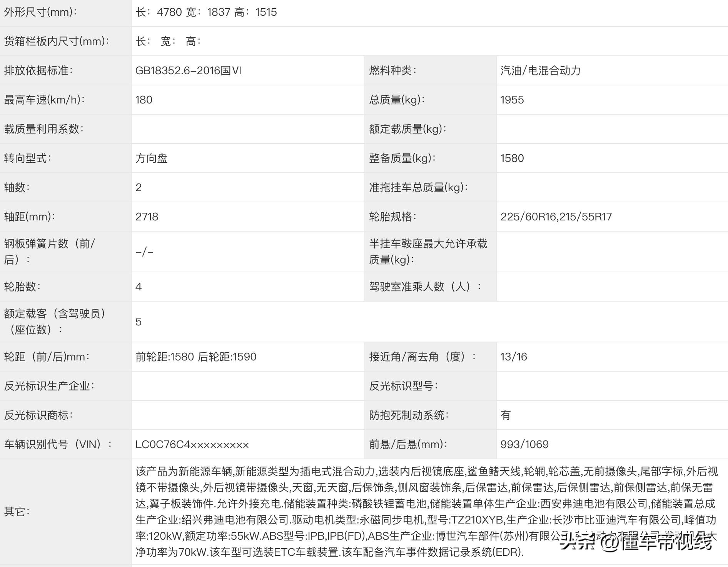Select the approach/departure angle 13/16

(514, 357)
